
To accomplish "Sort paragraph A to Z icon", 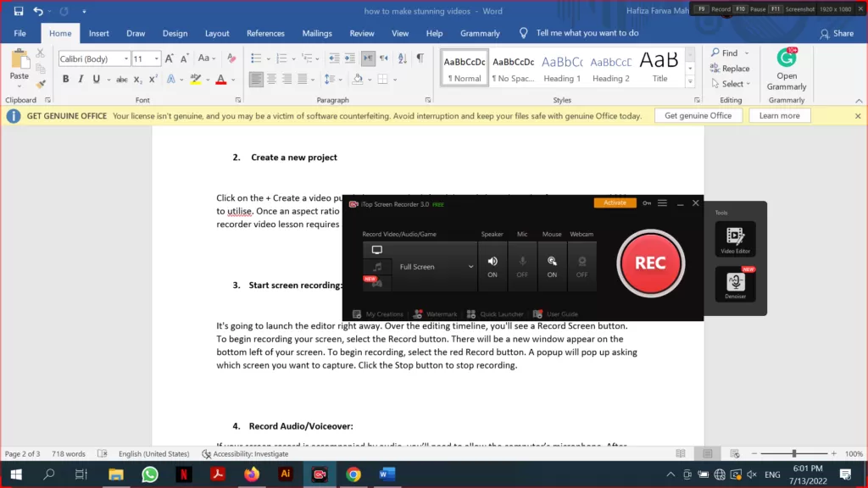I will click(x=403, y=58).
